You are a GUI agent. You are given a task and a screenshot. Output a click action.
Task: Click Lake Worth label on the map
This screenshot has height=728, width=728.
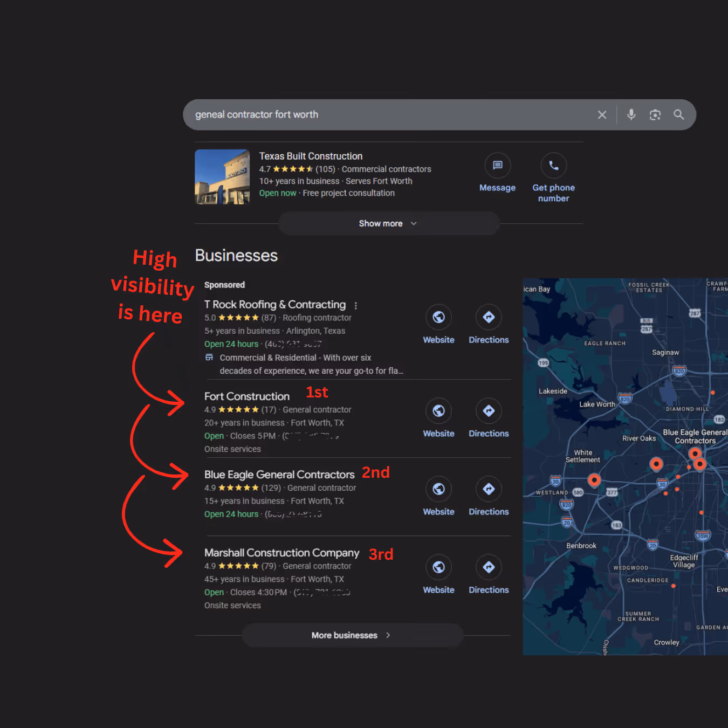point(597,404)
